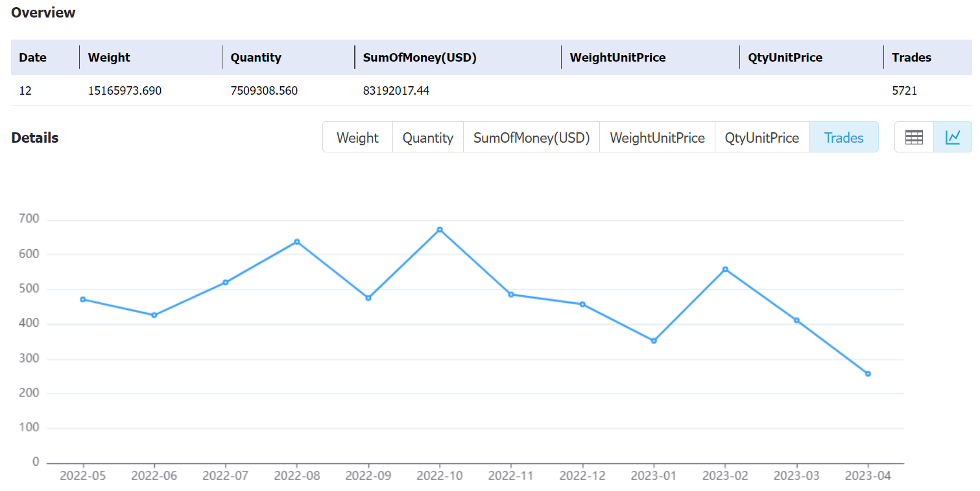The width and height of the screenshot is (980, 491).
Task: Open the SumOfMoney(USD) details tab
Action: click(x=532, y=138)
